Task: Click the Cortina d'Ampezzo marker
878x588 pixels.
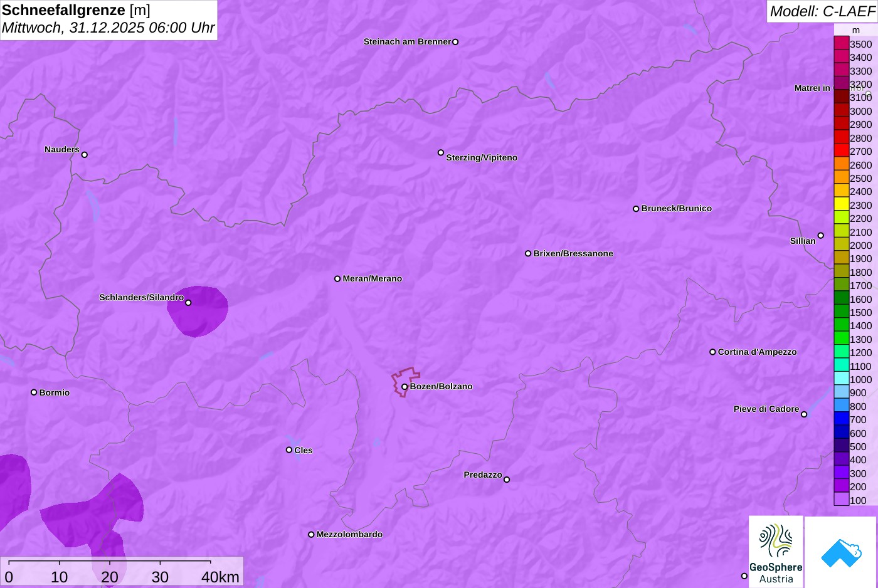Action: (712, 352)
